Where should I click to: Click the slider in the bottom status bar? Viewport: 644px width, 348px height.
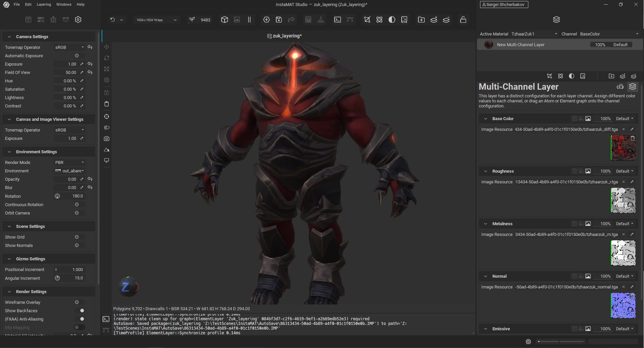pyautogui.click(x=561, y=342)
